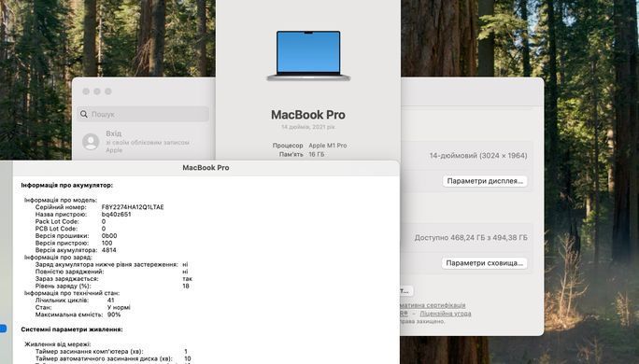The width and height of the screenshot is (639, 364).
Task: Click the Живлення від мережі subheading
Action: click(x=58, y=344)
